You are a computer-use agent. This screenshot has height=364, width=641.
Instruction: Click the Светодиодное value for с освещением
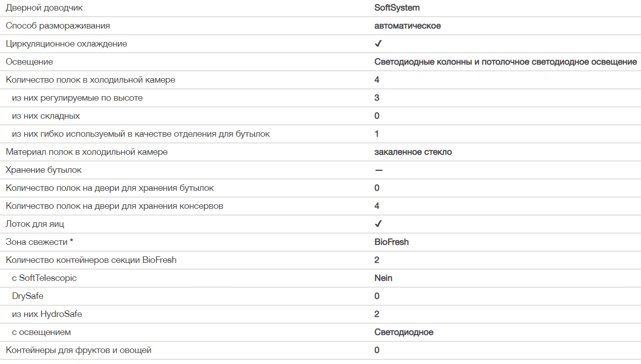pos(403,332)
